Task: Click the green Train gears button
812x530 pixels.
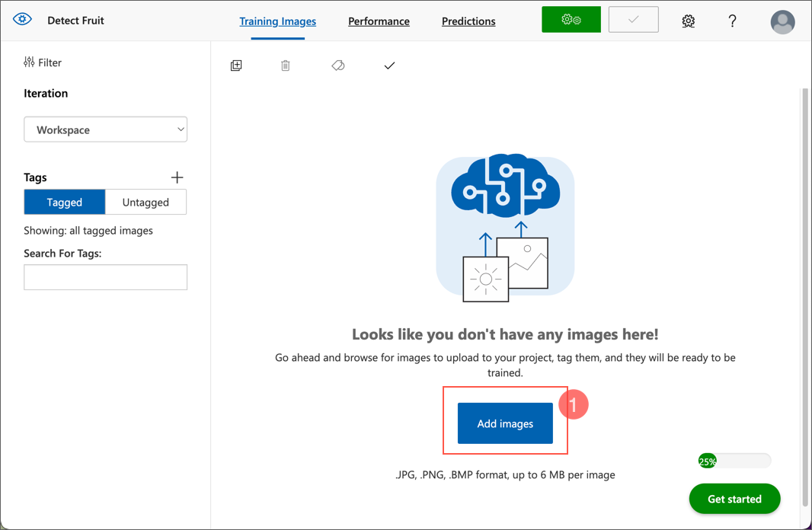Action: pyautogui.click(x=571, y=20)
